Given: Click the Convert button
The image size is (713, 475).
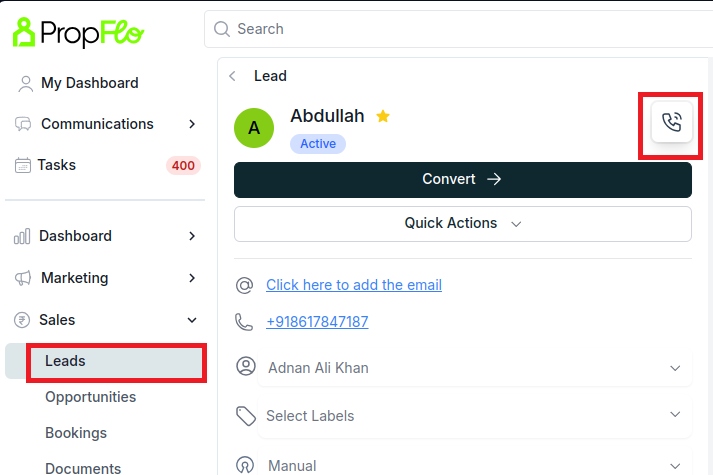Looking at the screenshot, I should point(463,180).
